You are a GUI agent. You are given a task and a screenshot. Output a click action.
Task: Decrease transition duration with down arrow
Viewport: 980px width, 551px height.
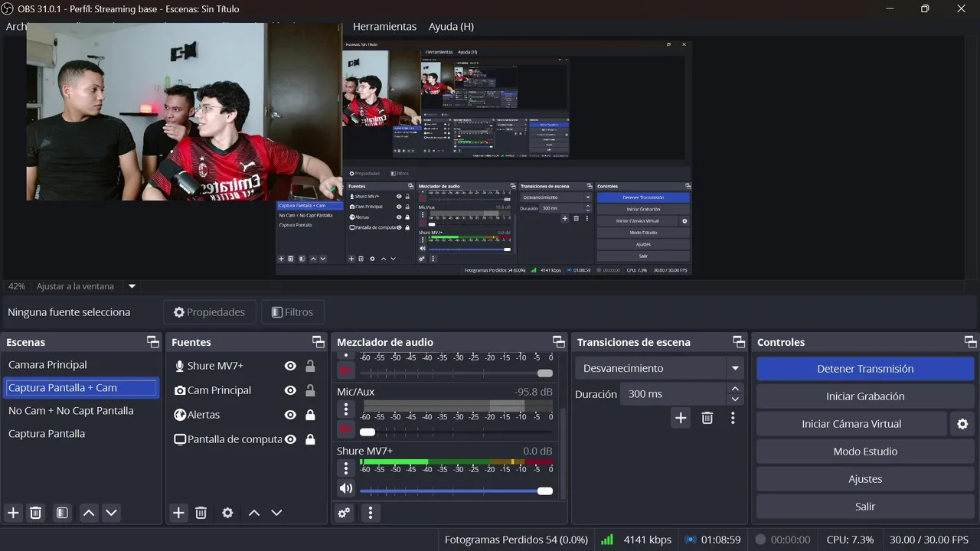click(x=735, y=399)
